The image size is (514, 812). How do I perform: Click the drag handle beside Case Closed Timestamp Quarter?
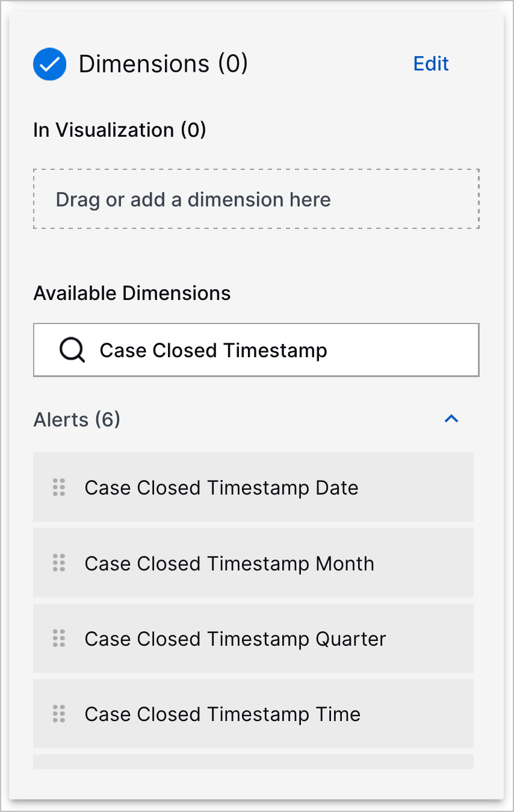[x=58, y=639]
